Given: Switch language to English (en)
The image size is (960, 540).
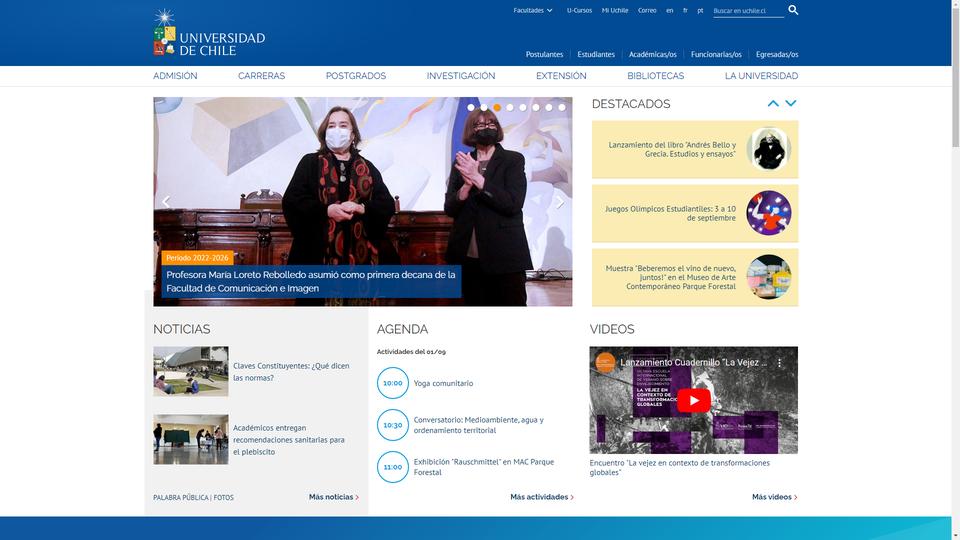Looking at the screenshot, I should 670,10.
